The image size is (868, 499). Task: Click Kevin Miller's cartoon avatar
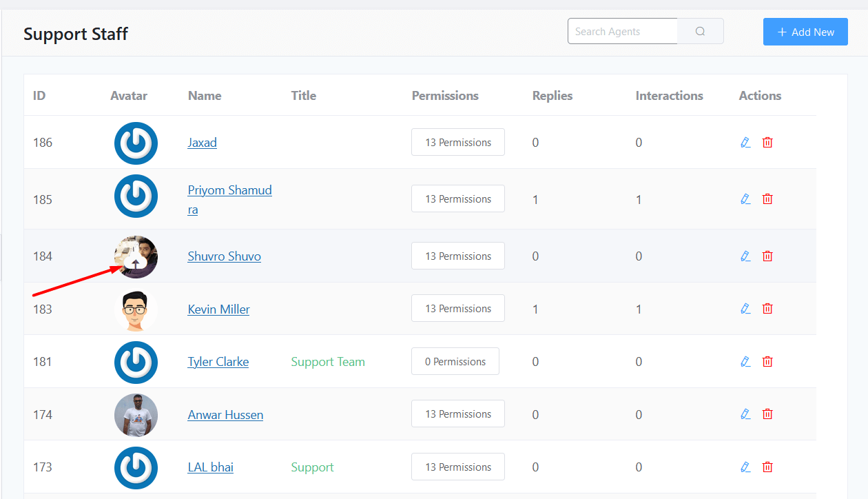tap(136, 310)
